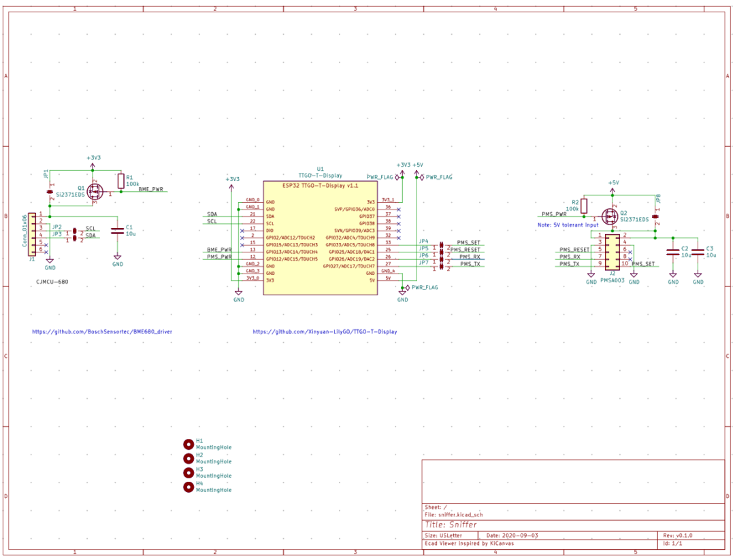Select the Q2 MOSFET transistor symbol
The image size is (735, 560).
click(610, 216)
